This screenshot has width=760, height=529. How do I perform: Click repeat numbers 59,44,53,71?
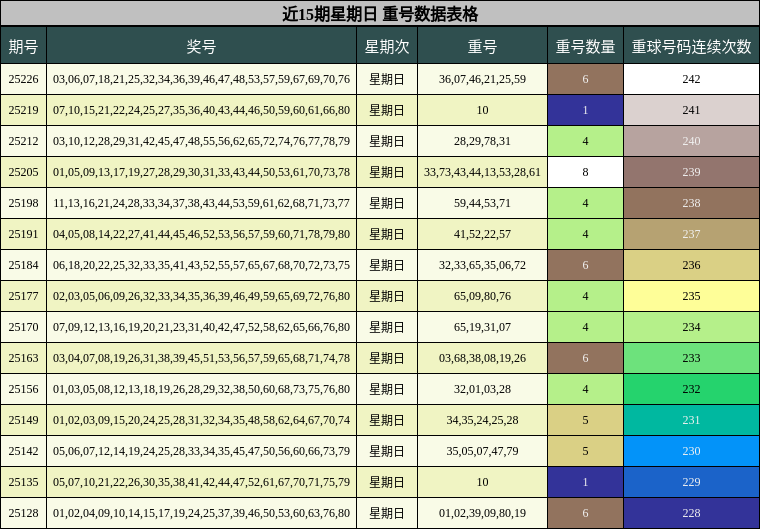tap(482, 203)
